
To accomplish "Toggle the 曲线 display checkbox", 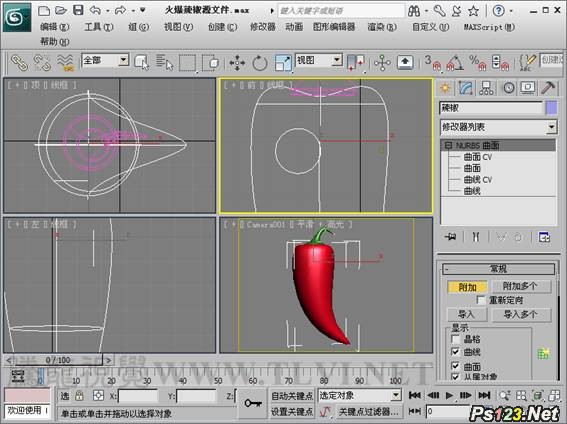I will click(x=456, y=352).
